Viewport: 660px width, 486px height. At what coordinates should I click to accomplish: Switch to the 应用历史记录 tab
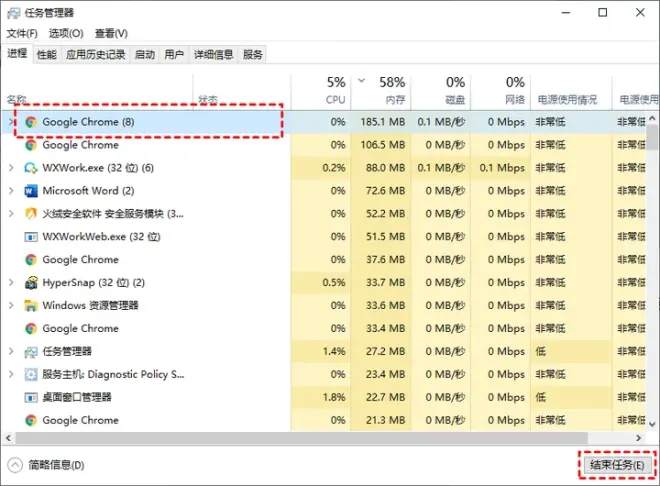(x=96, y=54)
